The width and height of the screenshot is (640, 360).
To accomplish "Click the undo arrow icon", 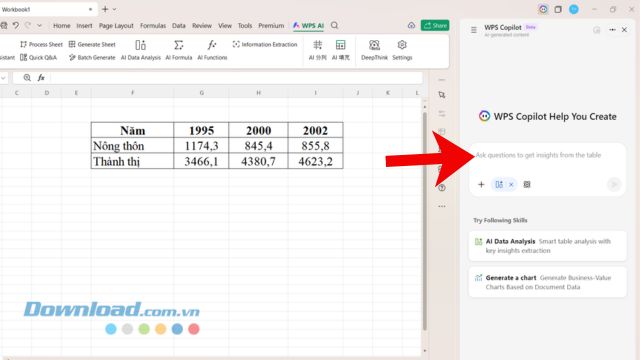I will (x=16, y=25).
